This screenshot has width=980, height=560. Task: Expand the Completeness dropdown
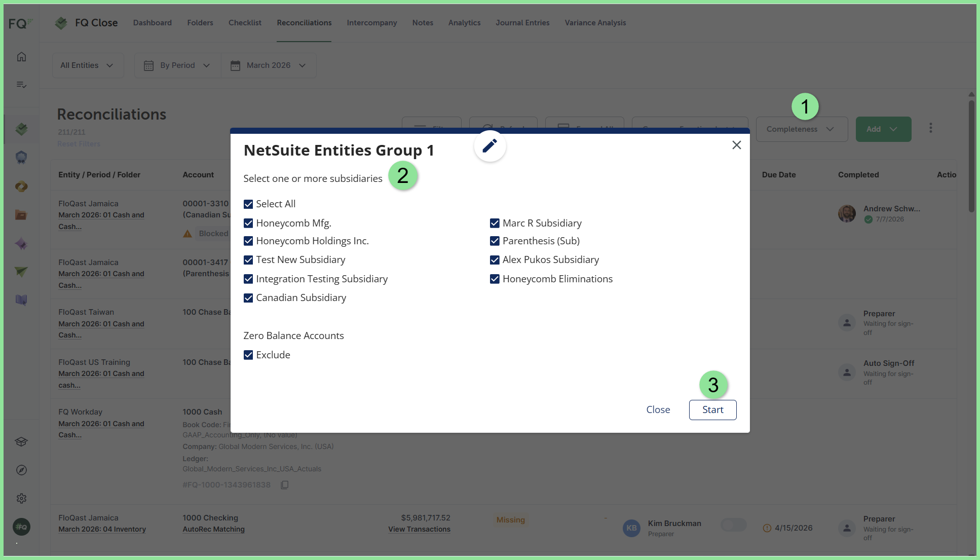802,129
